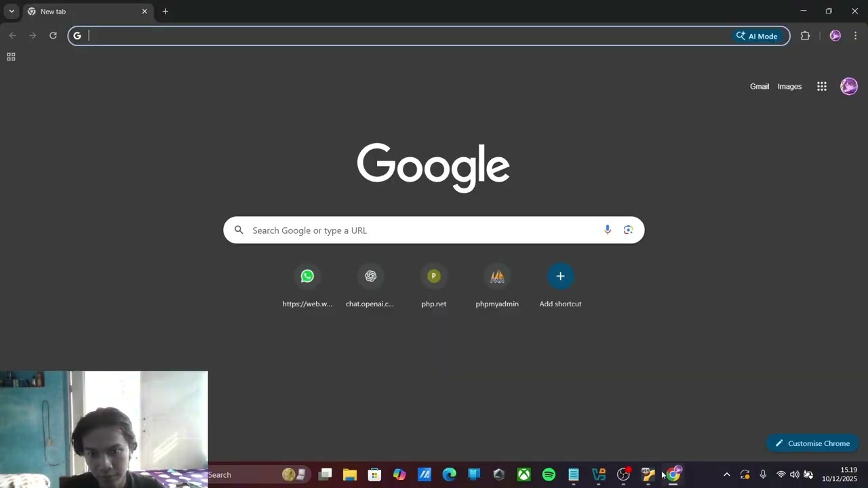
Task: Open Copilot from the taskbar
Action: click(x=399, y=474)
